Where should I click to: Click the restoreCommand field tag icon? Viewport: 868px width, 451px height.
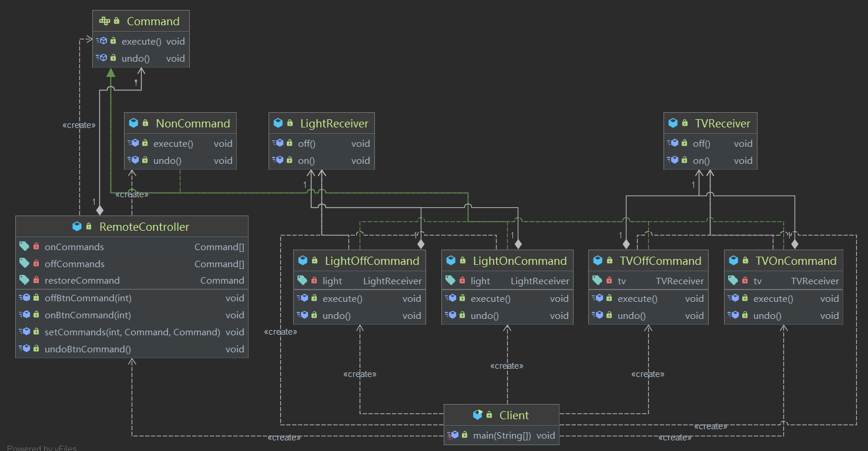tap(24, 280)
